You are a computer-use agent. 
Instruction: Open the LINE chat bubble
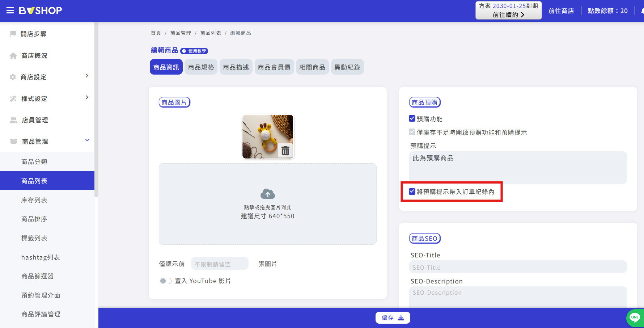point(635,318)
